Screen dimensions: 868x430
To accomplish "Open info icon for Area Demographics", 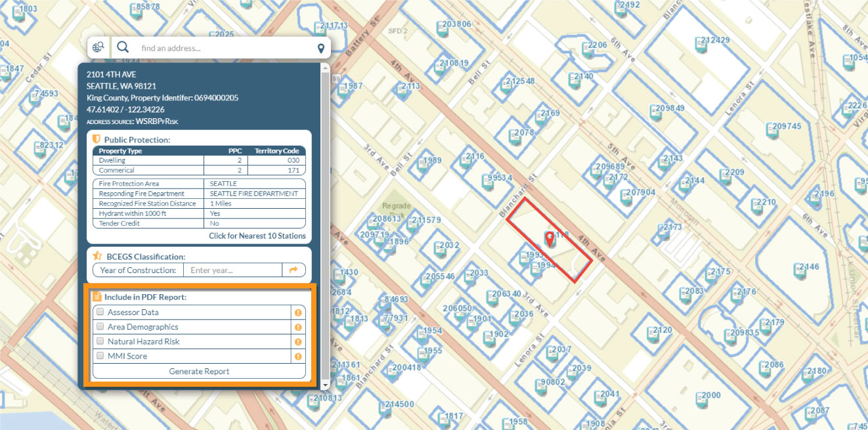I will coord(298,327).
